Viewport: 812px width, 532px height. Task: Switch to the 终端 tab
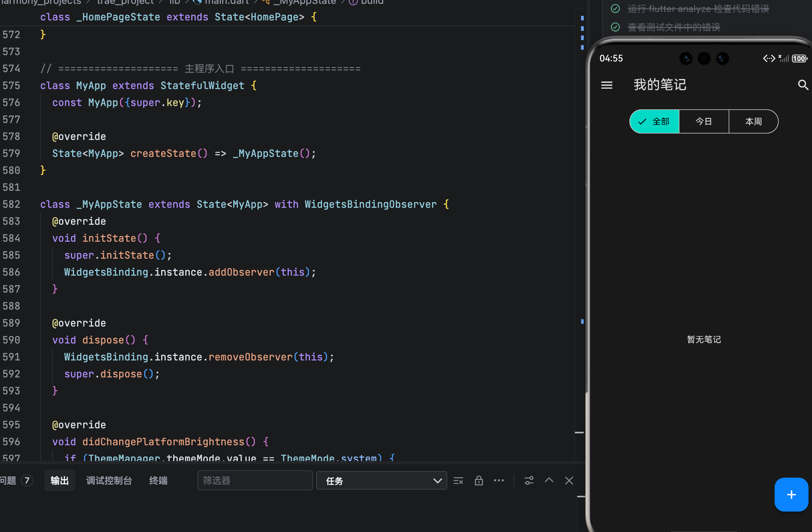click(158, 481)
